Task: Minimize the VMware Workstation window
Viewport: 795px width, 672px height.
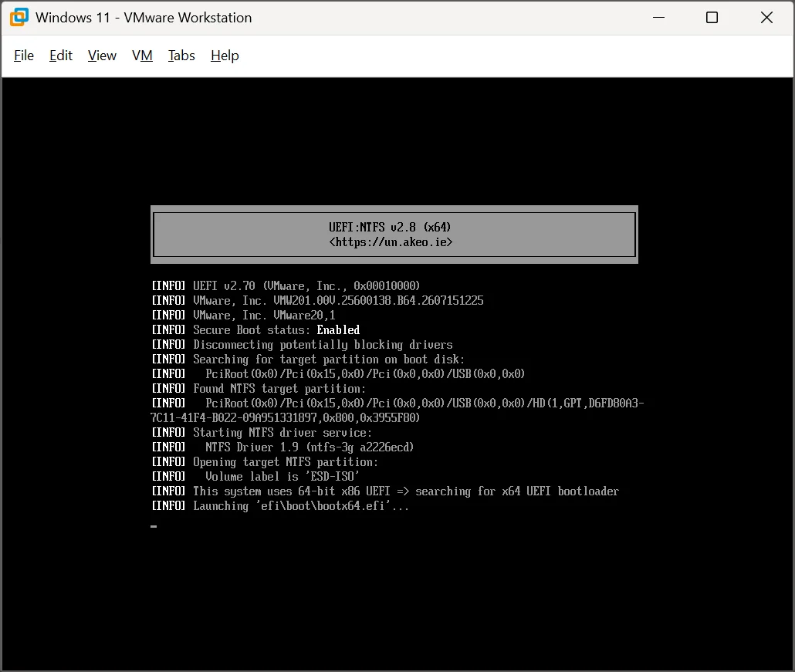Action: pyautogui.click(x=658, y=17)
